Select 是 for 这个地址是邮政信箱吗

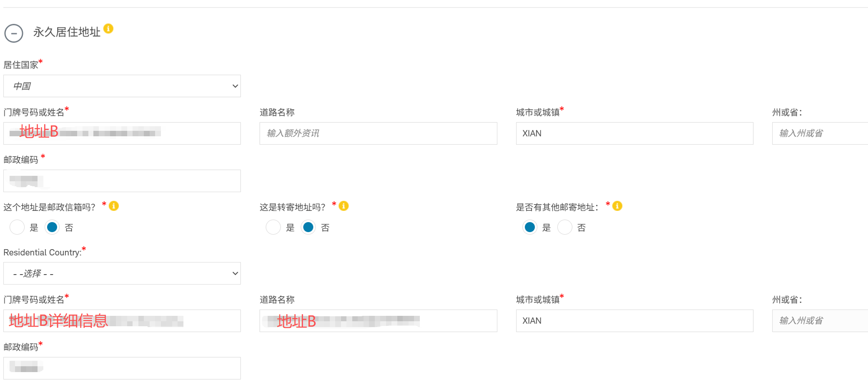(x=17, y=227)
